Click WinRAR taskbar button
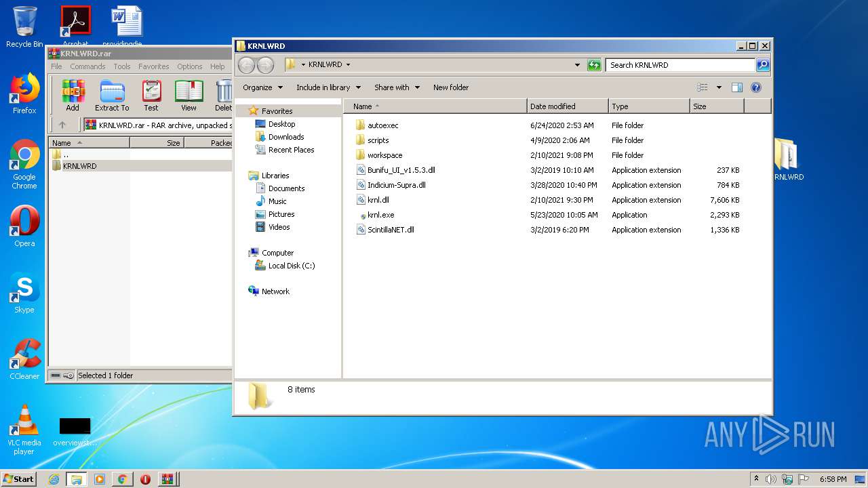Image resolution: width=868 pixels, height=488 pixels. pyautogui.click(x=167, y=479)
